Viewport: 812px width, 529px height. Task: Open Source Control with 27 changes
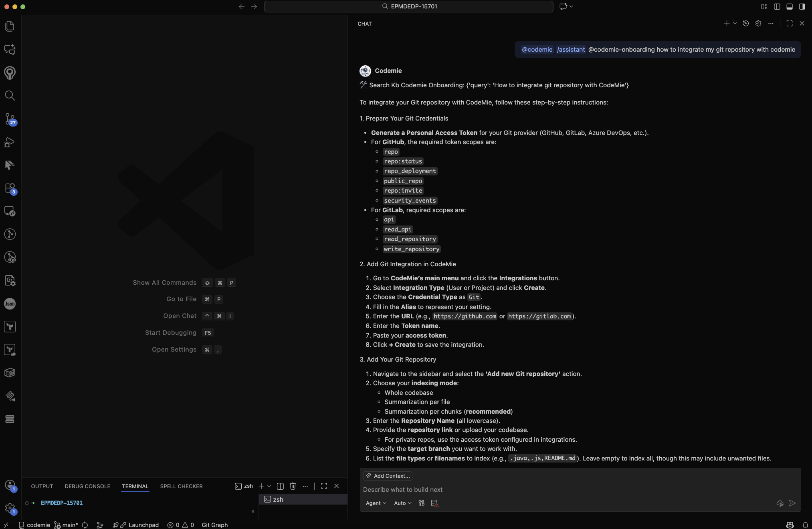[x=10, y=119]
